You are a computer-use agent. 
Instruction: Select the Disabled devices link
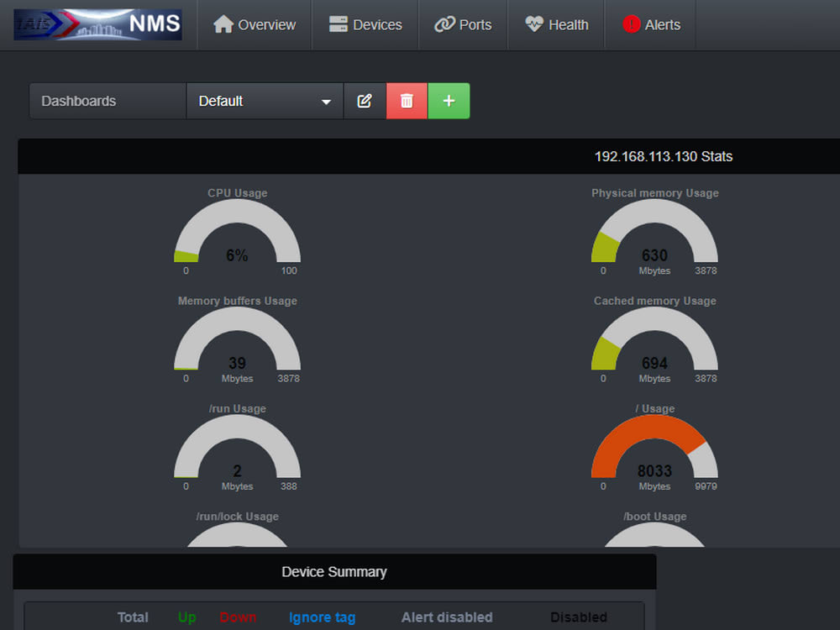point(578,617)
